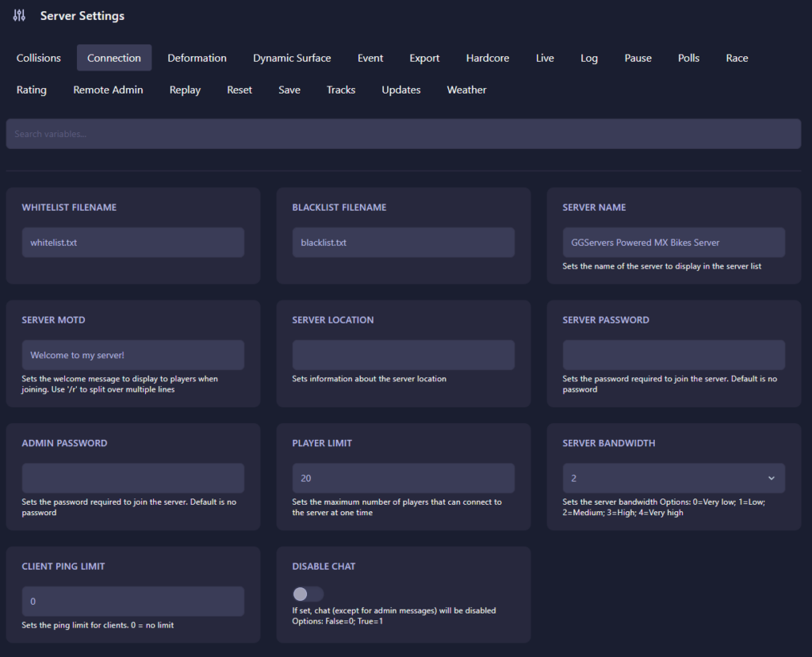Open the Race tab
The image size is (812, 657).
(x=737, y=58)
